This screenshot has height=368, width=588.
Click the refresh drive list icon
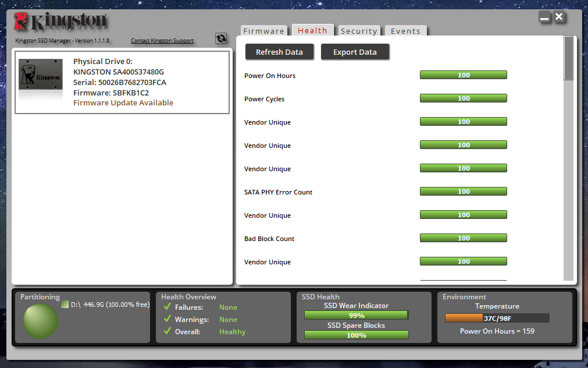(x=221, y=38)
